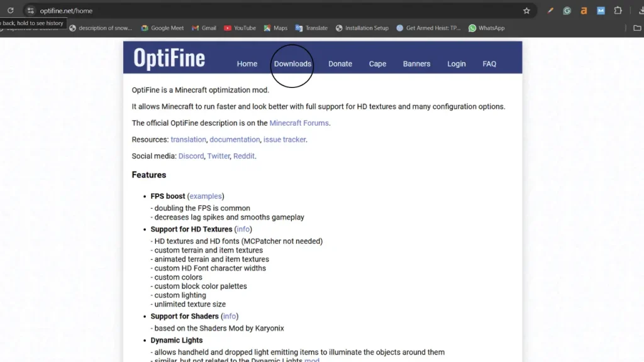The image size is (644, 362).
Task: Open the Grammarly extension icon
Action: tap(567, 11)
